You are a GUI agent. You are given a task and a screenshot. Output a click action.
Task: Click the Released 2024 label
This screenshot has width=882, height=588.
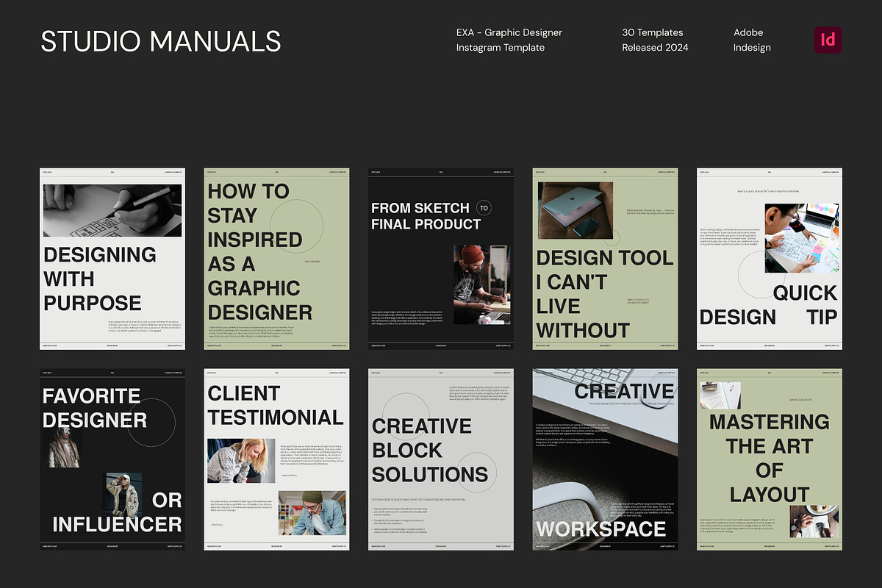pos(655,48)
